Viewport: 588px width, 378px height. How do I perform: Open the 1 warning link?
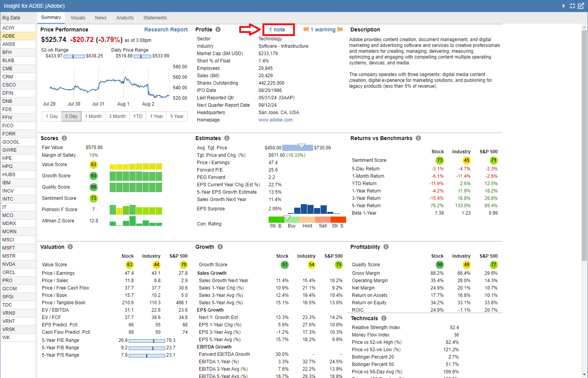click(323, 29)
